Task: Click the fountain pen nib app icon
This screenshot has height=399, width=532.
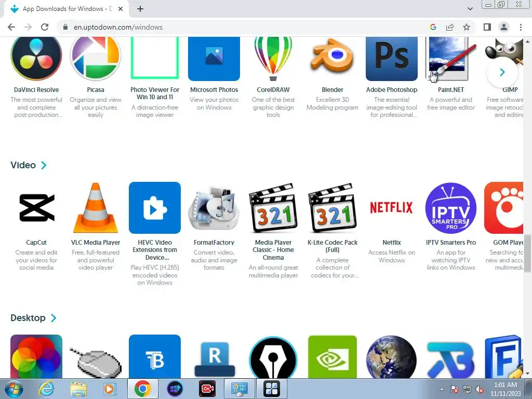Action: pos(273,357)
